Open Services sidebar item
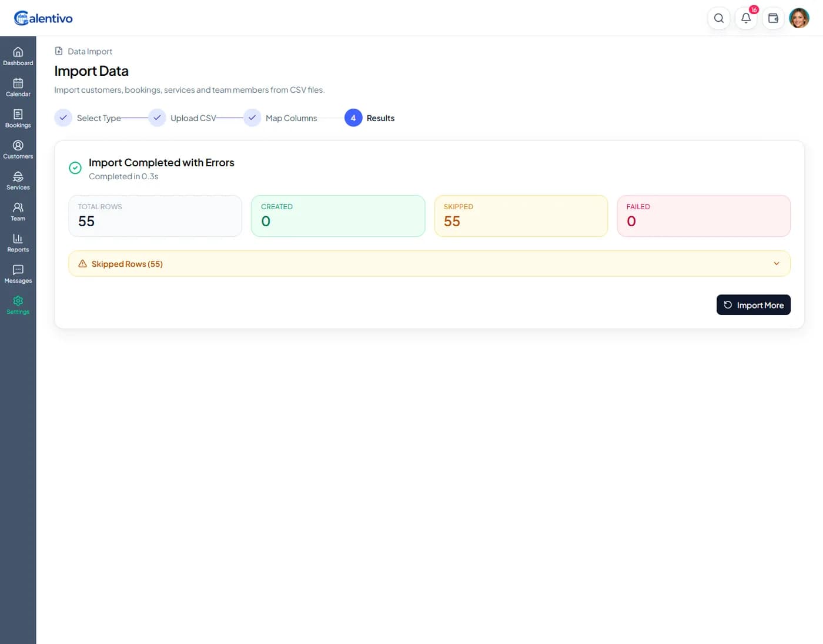 (x=18, y=180)
